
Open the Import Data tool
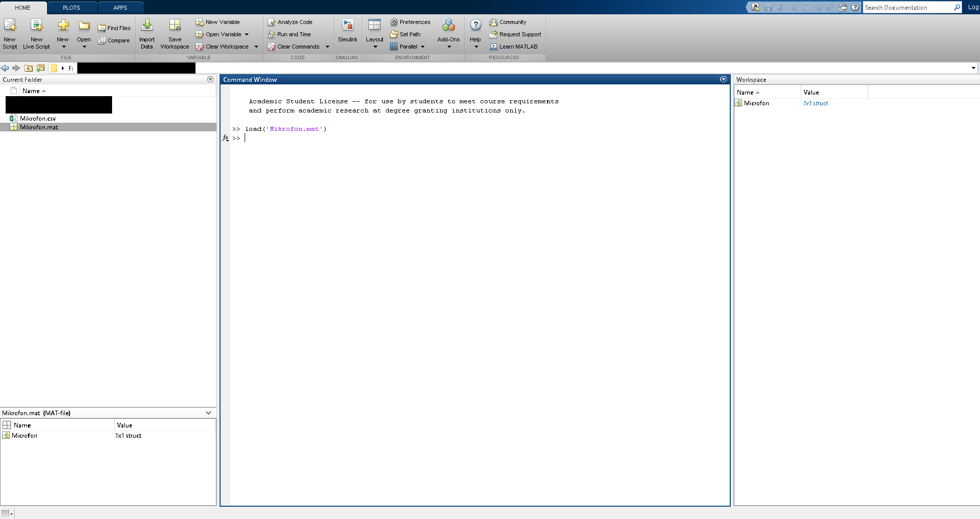click(147, 26)
